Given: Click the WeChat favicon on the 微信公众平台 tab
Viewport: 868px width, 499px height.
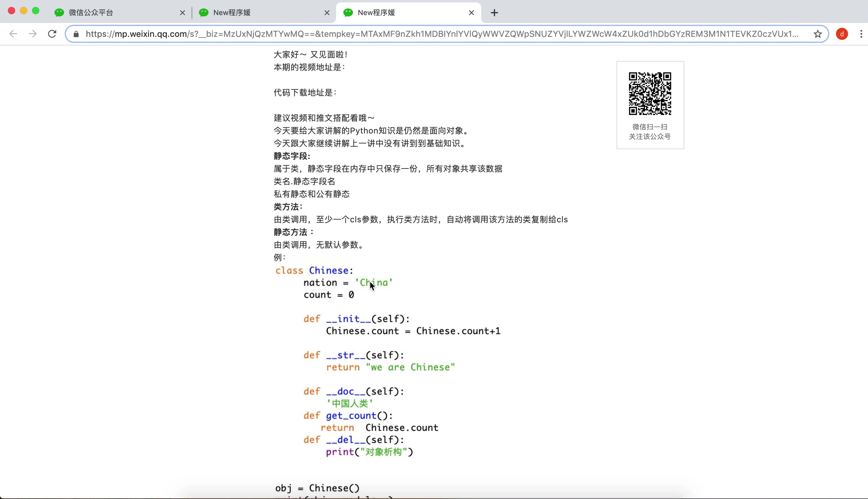Looking at the screenshot, I should 59,13.
